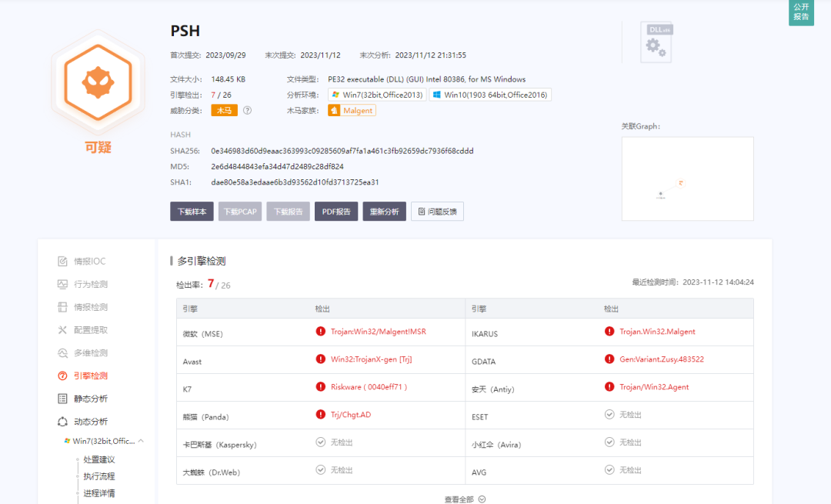Click detection name Trj/Chgt.AD

click(351, 415)
